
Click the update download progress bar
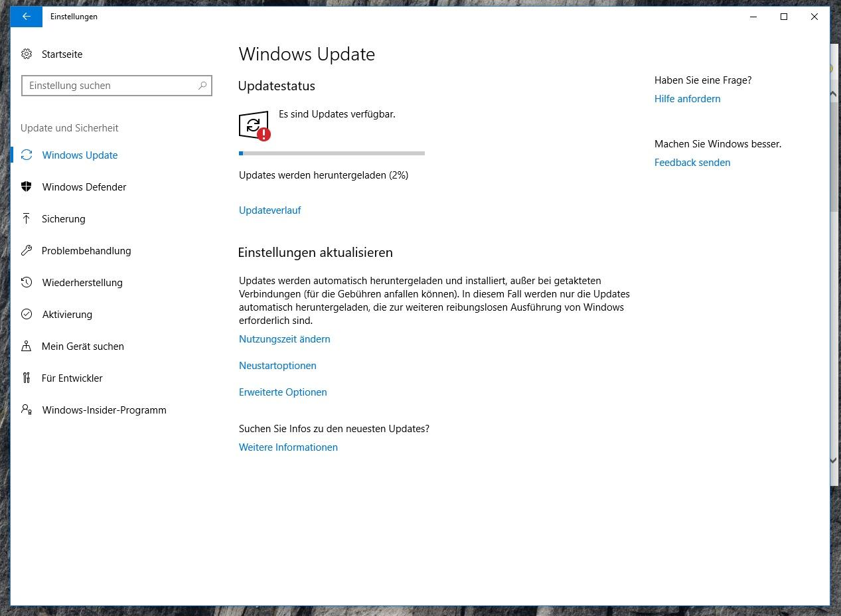[x=332, y=153]
